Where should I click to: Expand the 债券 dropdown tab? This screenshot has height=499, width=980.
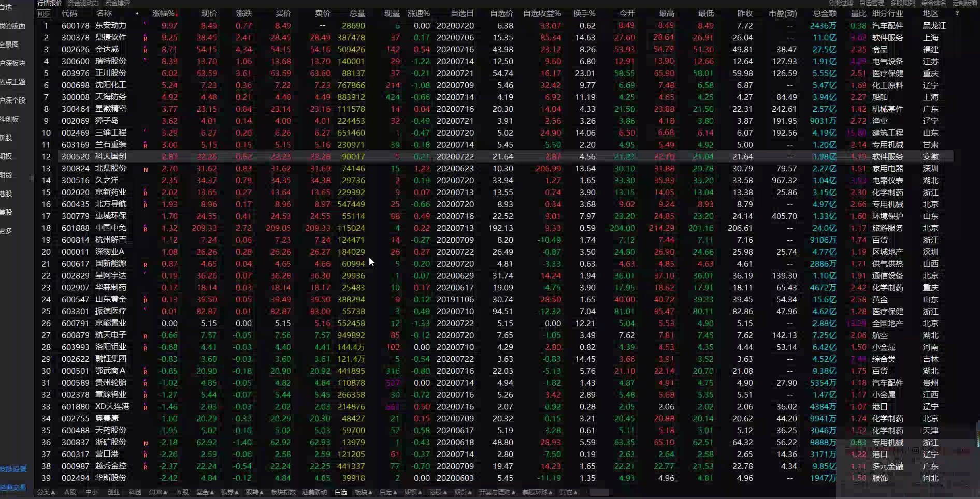[230, 492]
